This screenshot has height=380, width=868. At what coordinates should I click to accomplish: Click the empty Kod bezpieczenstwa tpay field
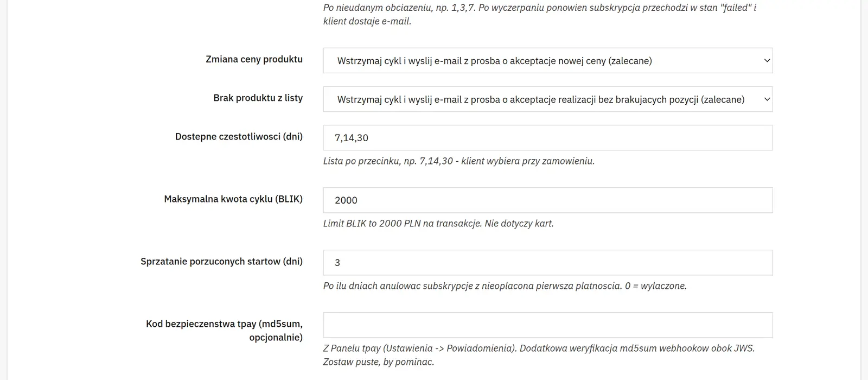tap(548, 325)
